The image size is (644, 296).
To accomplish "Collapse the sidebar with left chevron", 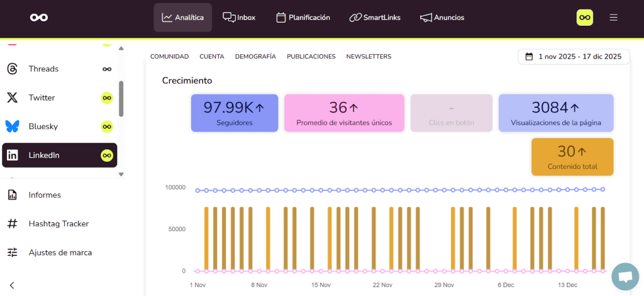I will click(x=12, y=285).
